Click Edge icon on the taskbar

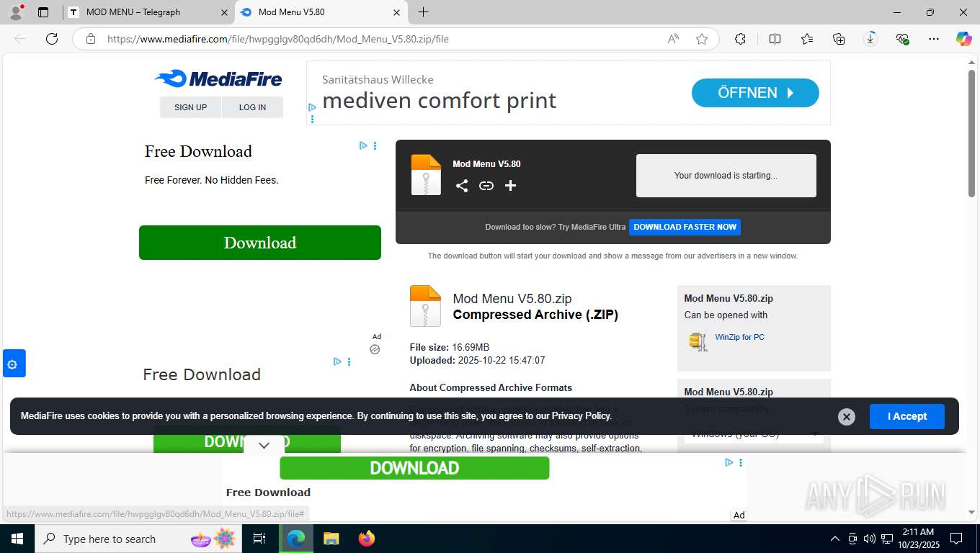(296, 539)
